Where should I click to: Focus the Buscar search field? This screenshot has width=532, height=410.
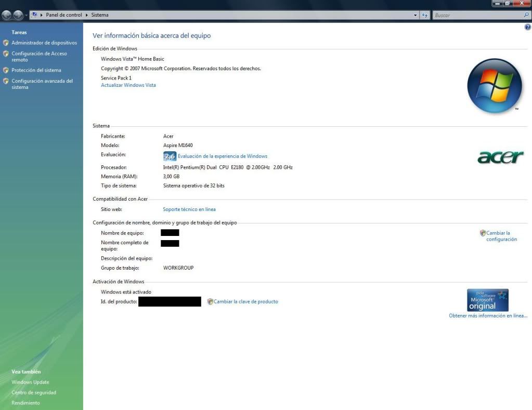[x=478, y=15]
